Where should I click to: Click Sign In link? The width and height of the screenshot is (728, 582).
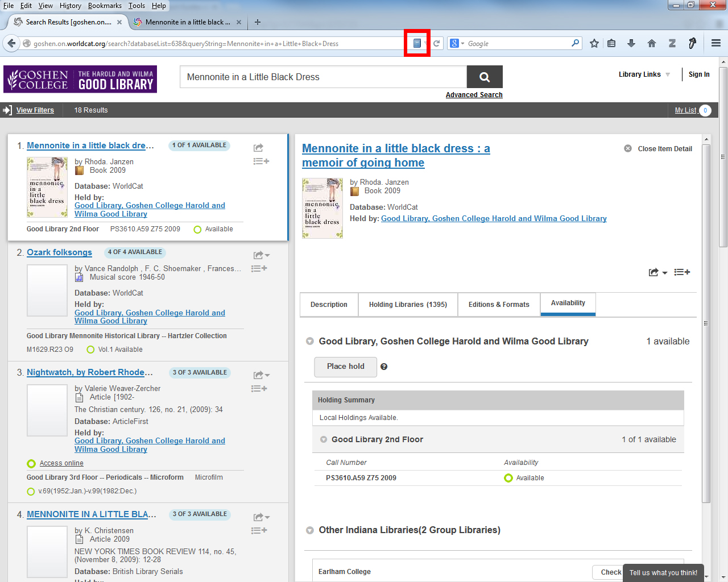(x=699, y=74)
